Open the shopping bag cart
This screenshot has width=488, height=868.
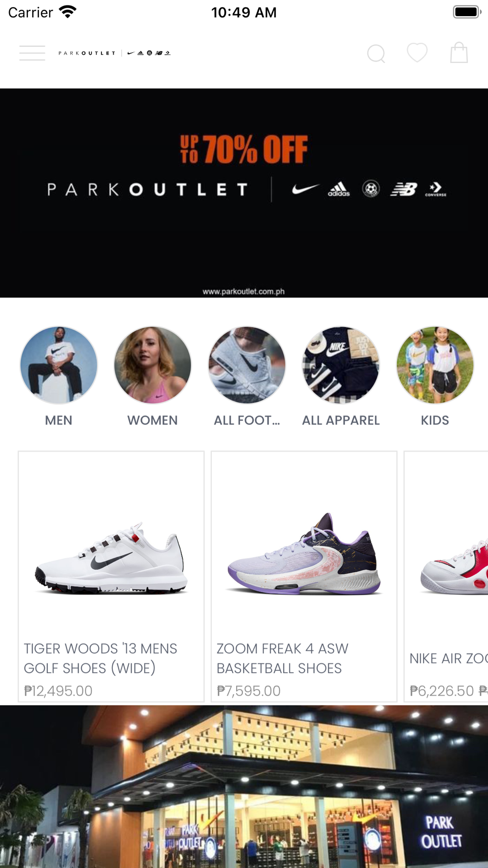click(x=459, y=53)
